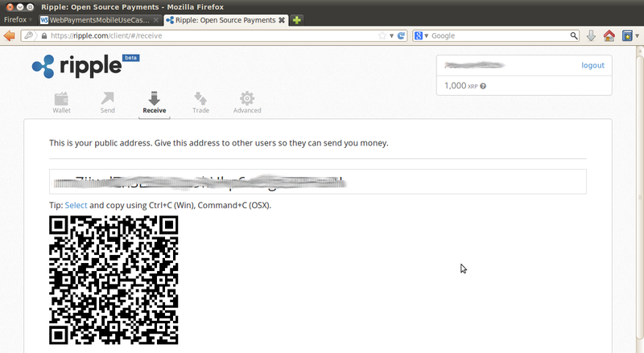
Task: Click the logout link
Action: (592, 65)
